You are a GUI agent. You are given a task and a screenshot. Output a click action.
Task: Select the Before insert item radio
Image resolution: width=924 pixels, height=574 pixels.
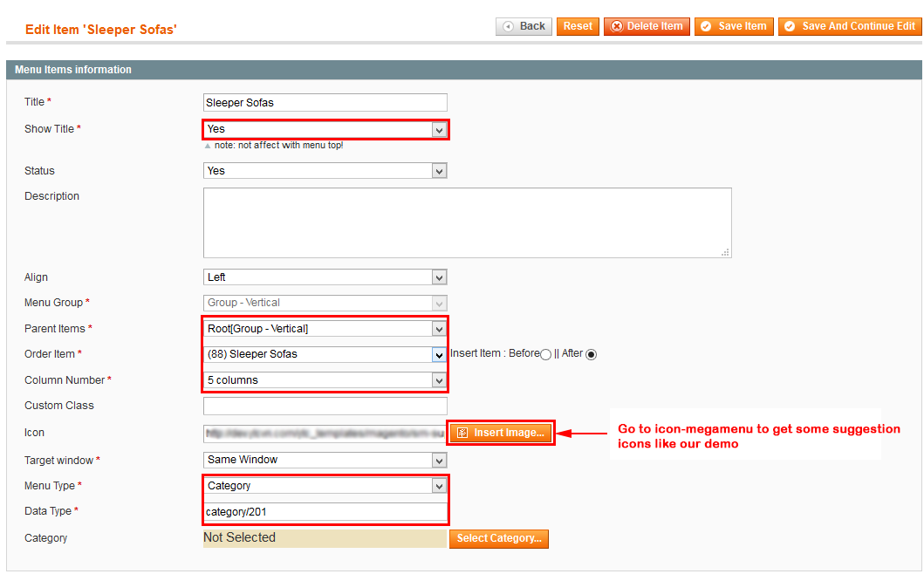click(x=546, y=354)
